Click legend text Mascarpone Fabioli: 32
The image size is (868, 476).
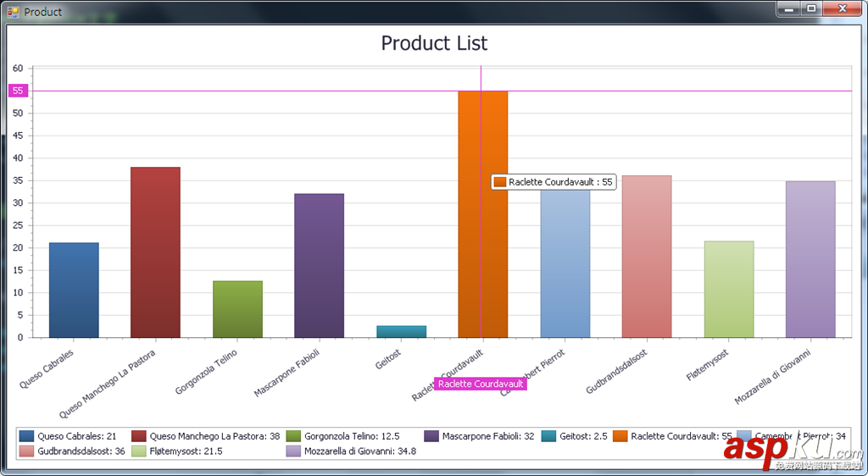point(488,436)
